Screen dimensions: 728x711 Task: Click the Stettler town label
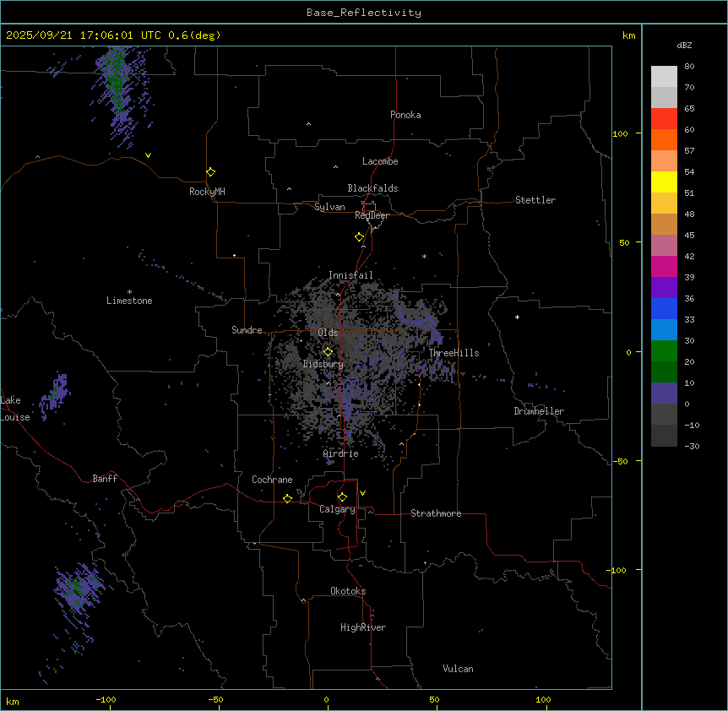(535, 200)
